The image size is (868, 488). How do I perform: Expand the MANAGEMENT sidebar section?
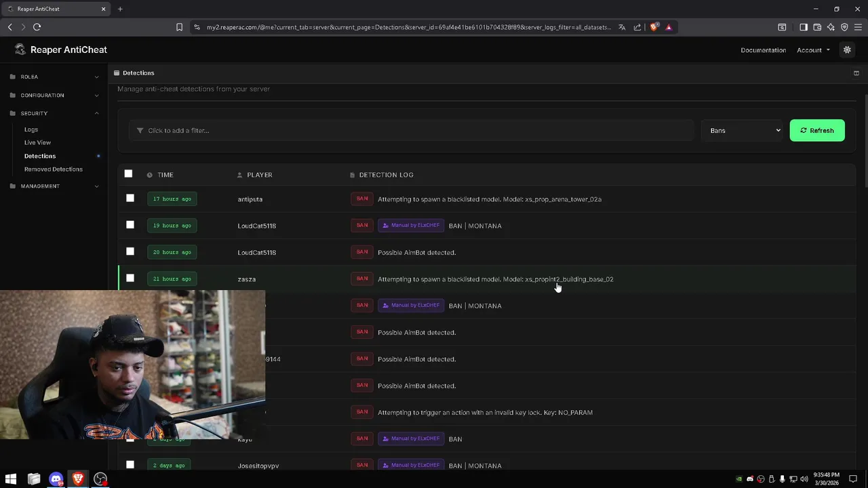(54, 186)
